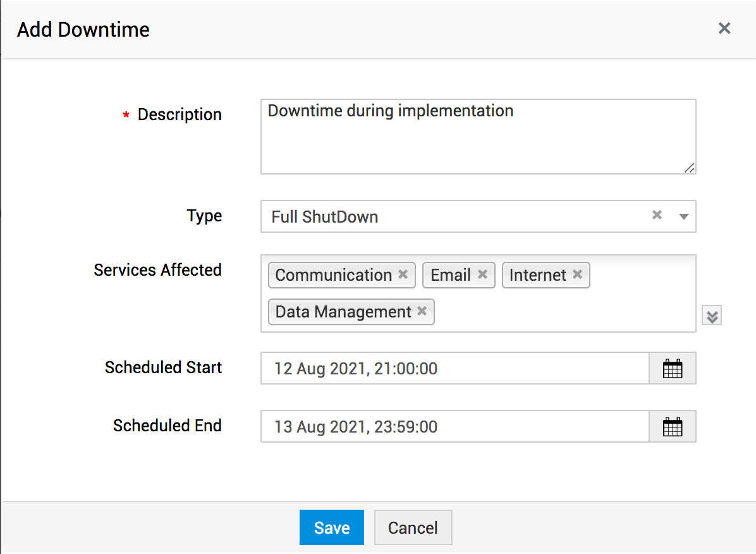Click the Scheduled End label
This screenshot has width=756, height=554.
pos(168,425)
